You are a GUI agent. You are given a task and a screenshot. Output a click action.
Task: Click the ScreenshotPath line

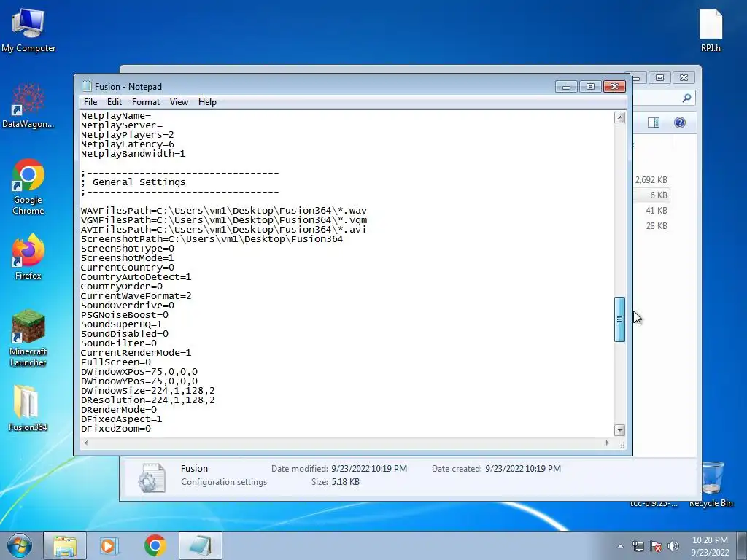coord(212,239)
